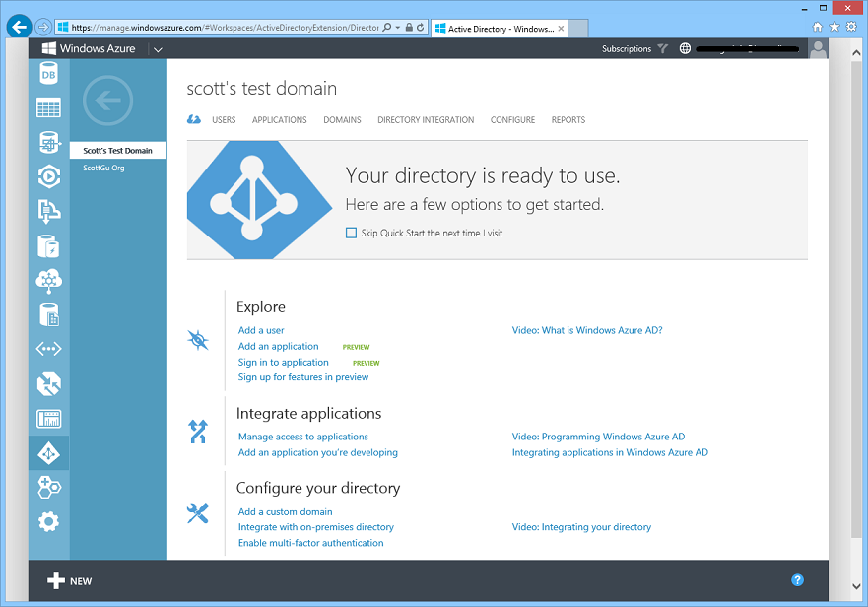Click the Windows Azure logo
This screenshot has height=607, width=868.
click(89, 48)
